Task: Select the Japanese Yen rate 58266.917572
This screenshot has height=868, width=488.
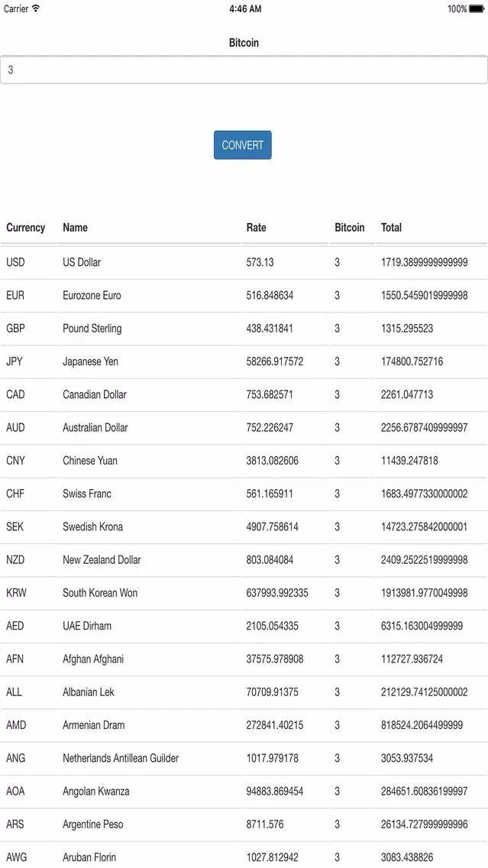Action: click(274, 361)
